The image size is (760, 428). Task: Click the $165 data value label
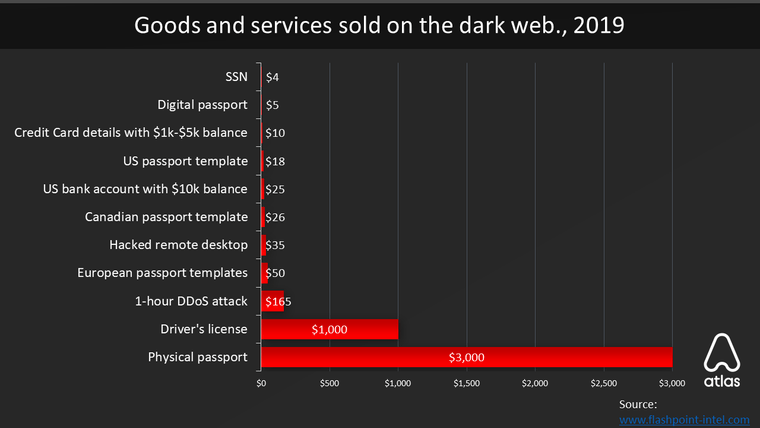tap(278, 301)
